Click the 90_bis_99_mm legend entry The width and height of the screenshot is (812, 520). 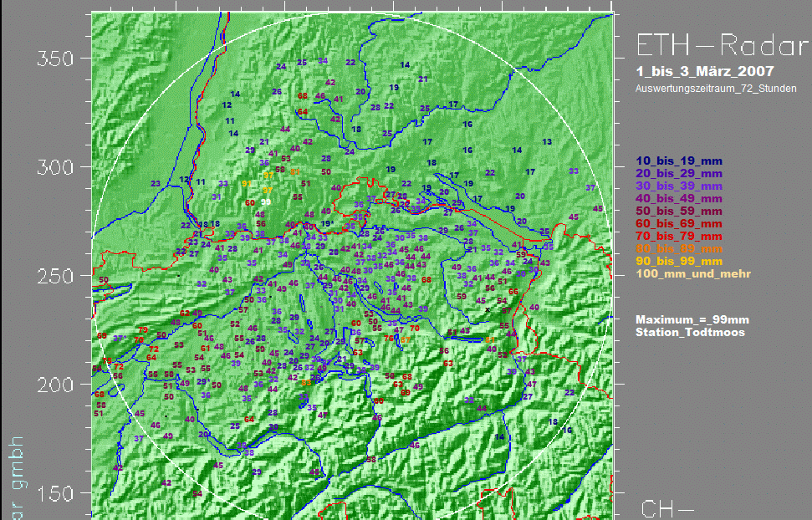click(x=678, y=261)
